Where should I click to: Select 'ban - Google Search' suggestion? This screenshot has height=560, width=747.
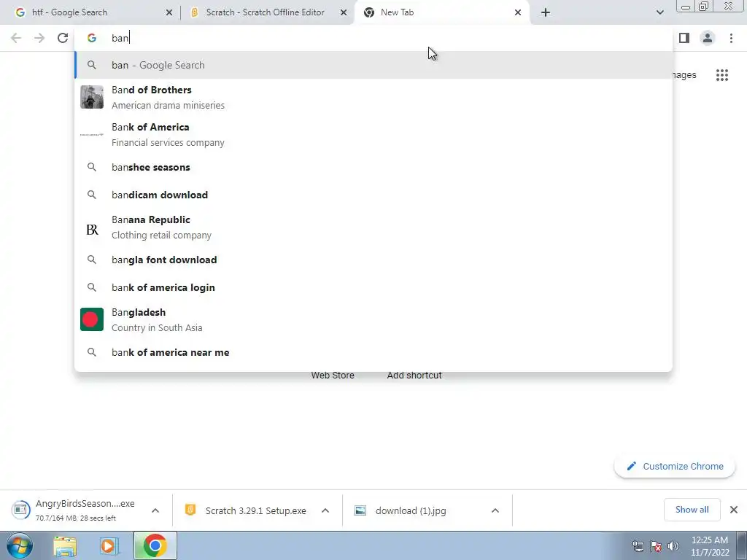pyautogui.click(x=373, y=65)
